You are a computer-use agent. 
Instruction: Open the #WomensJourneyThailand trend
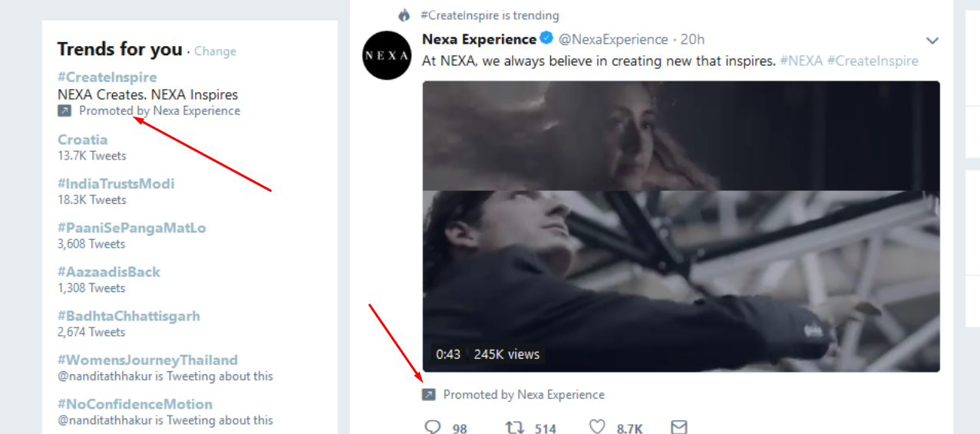tap(148, 360)
